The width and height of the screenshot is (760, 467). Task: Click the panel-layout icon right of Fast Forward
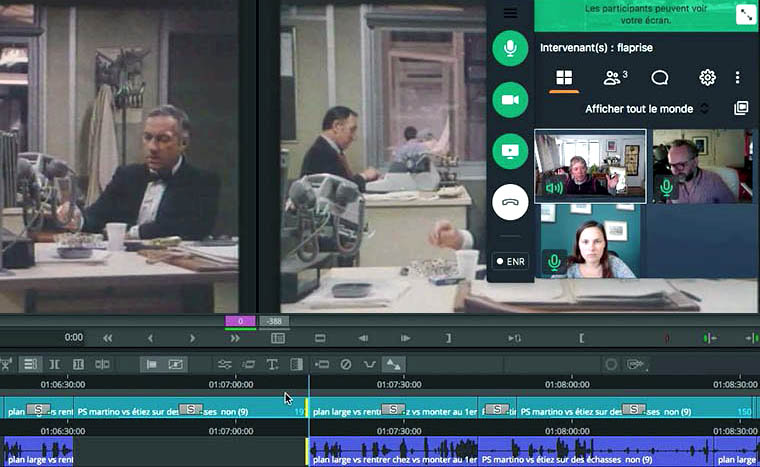(278, 338)
